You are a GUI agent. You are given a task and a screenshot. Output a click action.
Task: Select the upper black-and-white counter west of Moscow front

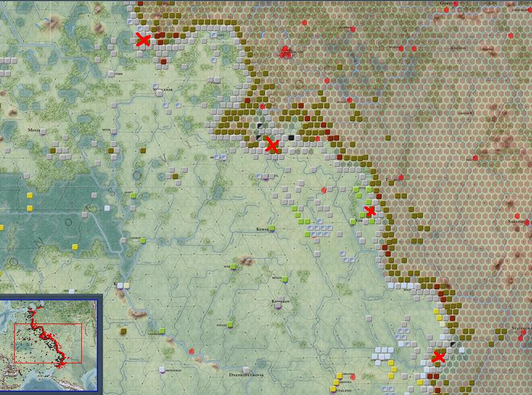click(260, 126)
